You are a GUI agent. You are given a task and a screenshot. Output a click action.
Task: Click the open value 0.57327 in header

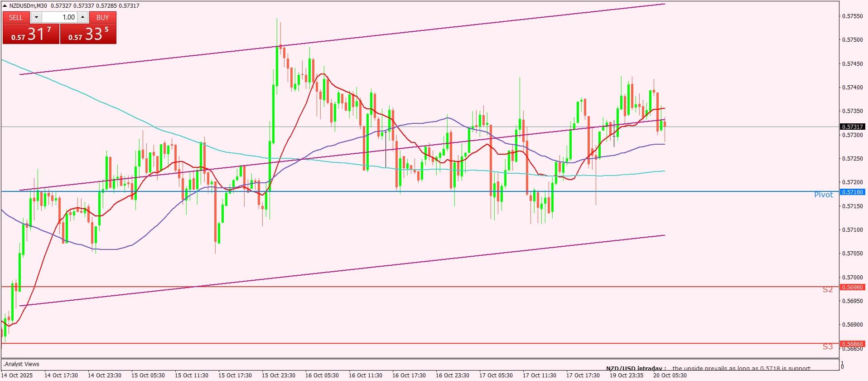coord(61,5)
